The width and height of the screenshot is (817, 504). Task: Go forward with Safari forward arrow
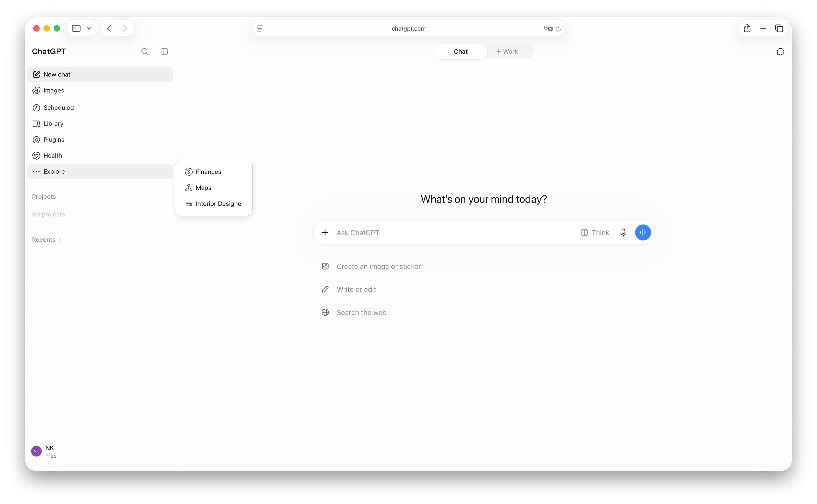125,28
